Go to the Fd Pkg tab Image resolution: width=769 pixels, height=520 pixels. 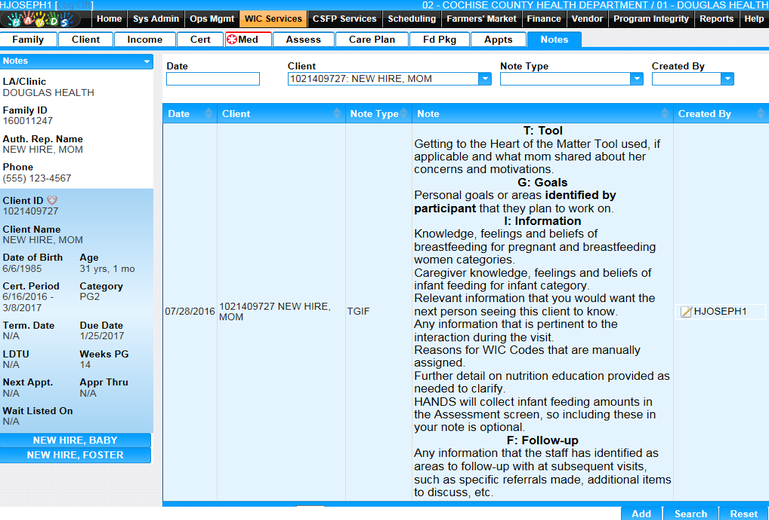click(440, 40)
